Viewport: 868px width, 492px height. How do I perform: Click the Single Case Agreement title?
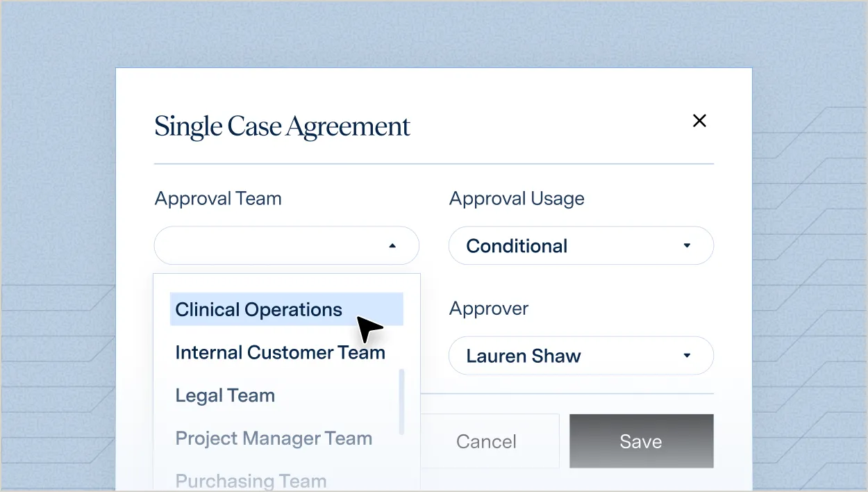click(x=283, y=127)
